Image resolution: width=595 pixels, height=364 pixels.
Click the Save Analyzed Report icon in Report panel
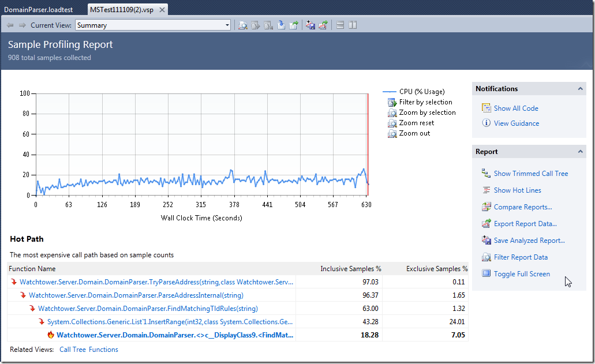(486, 240)
